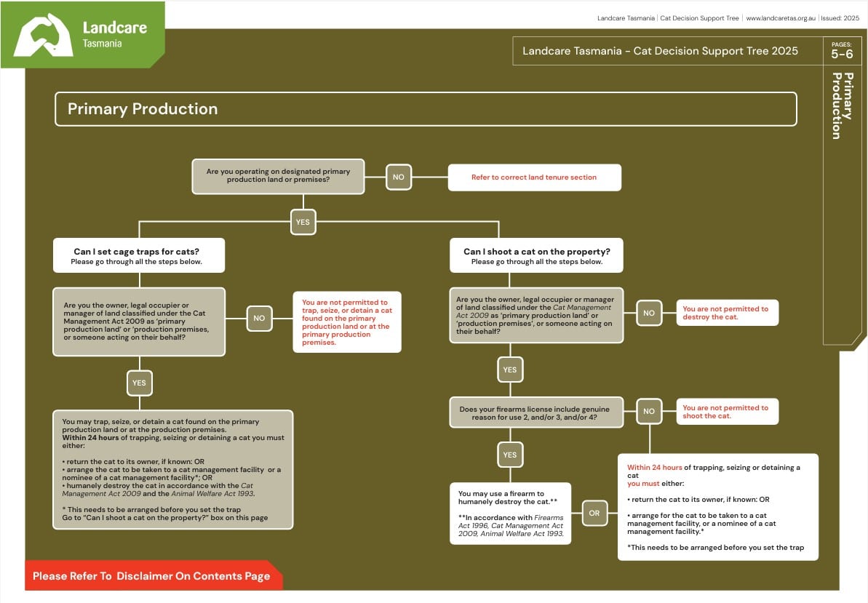868x603 pixels.
Task: Click the NO box next to the firearms question
Action: 649,412
